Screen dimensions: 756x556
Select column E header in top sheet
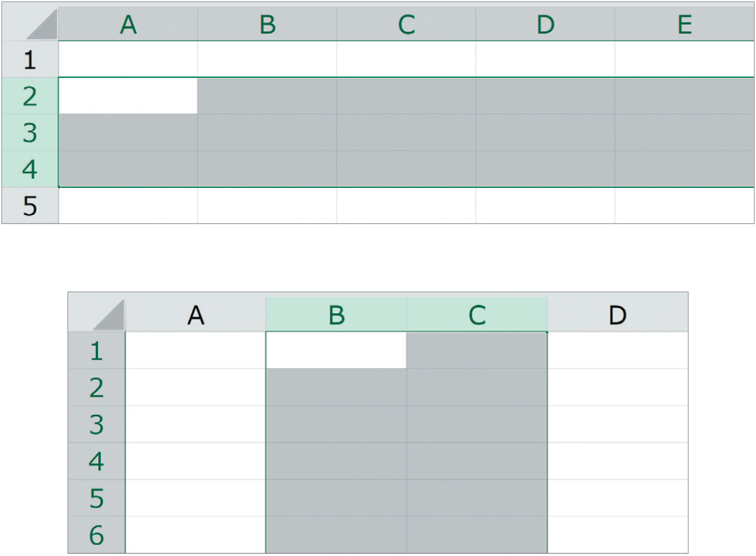[684, 24]
